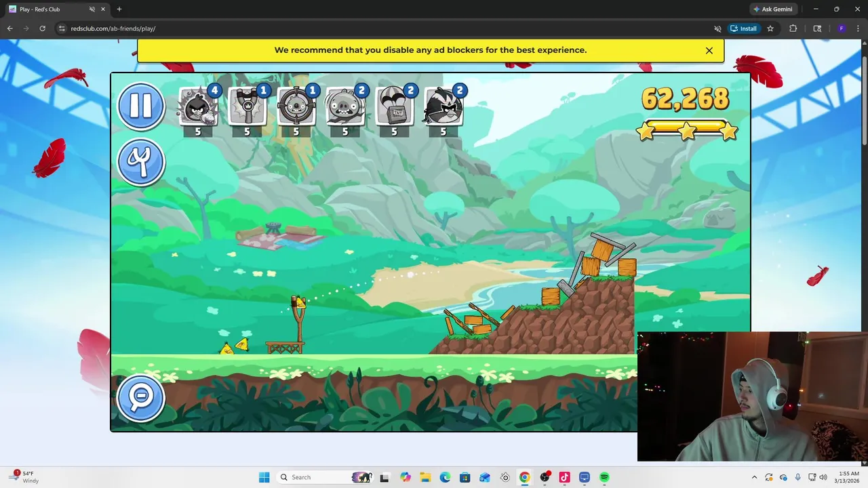Open SteelSeries app from the taskbar
Screen dimensions: 868x488
[x=505, y=477]
